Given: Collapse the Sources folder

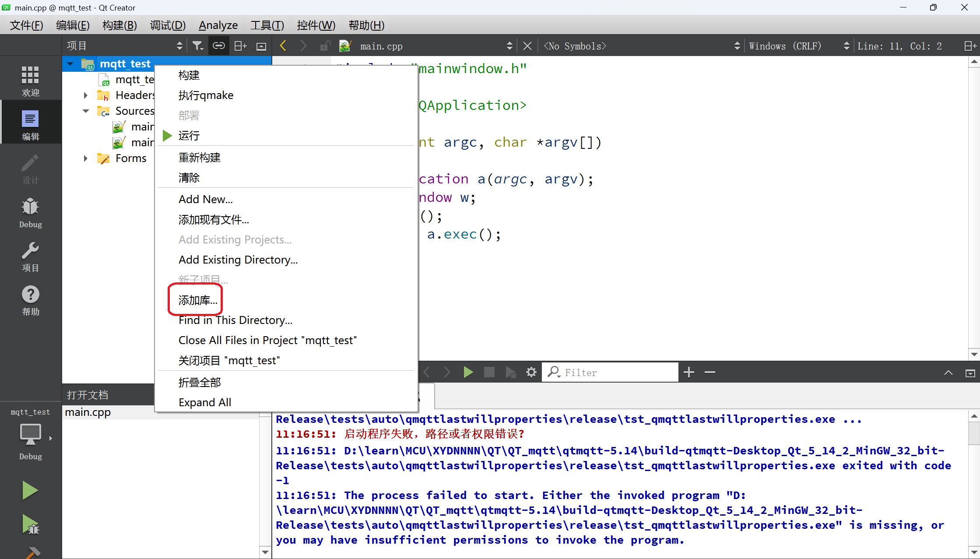Looking at the screenshot, I should click(x=86, y=111).
